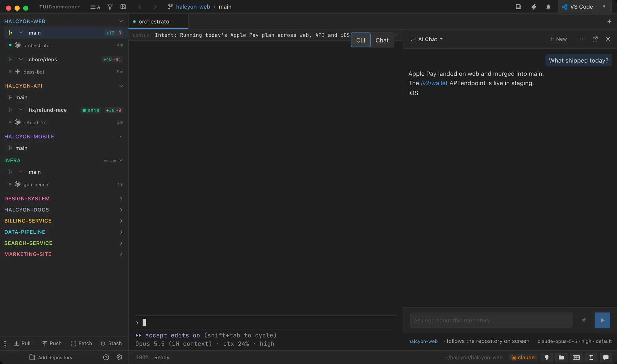Open the Markdown panel icon

[x=576, y=358]
